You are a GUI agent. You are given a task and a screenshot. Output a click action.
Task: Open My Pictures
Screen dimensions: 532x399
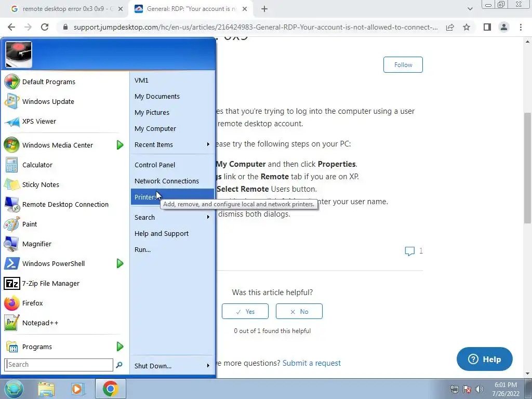pos(172,112)
